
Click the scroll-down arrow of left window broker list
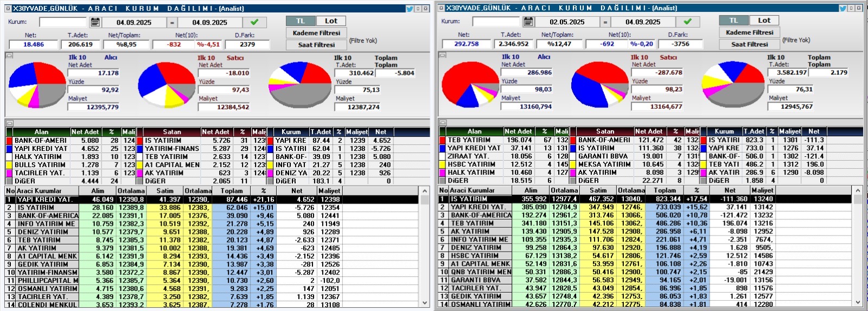coord(425,303)
